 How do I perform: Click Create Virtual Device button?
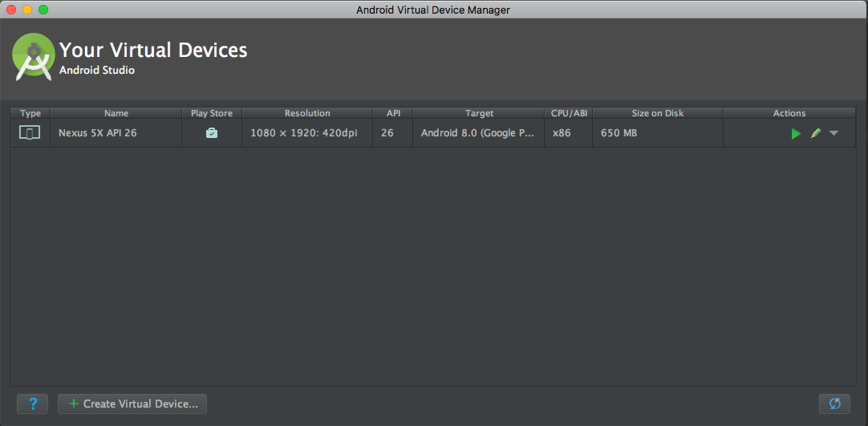(x=132, y=404)
